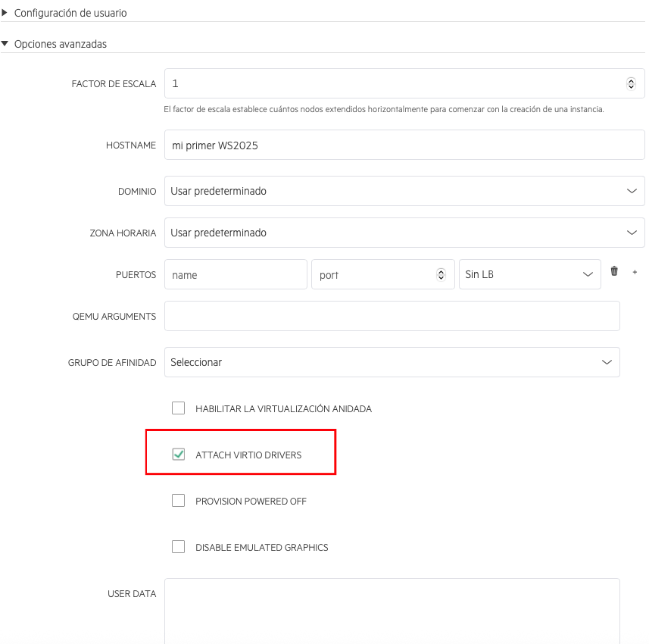
Task: Uncheck ATTACH VIRTIO DRIVERS
Action: (178, 454)
